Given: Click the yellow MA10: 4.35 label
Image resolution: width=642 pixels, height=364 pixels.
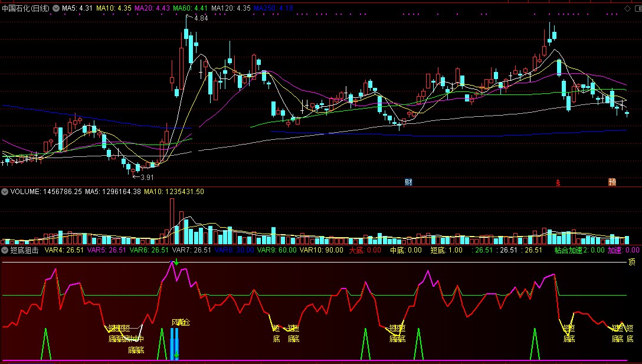Looking at the screenshot, I should tap(114, 8).
